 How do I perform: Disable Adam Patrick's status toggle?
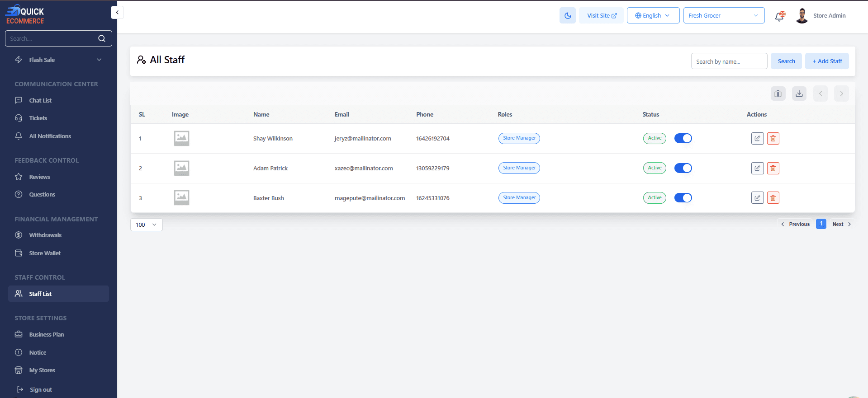[683, 168]
